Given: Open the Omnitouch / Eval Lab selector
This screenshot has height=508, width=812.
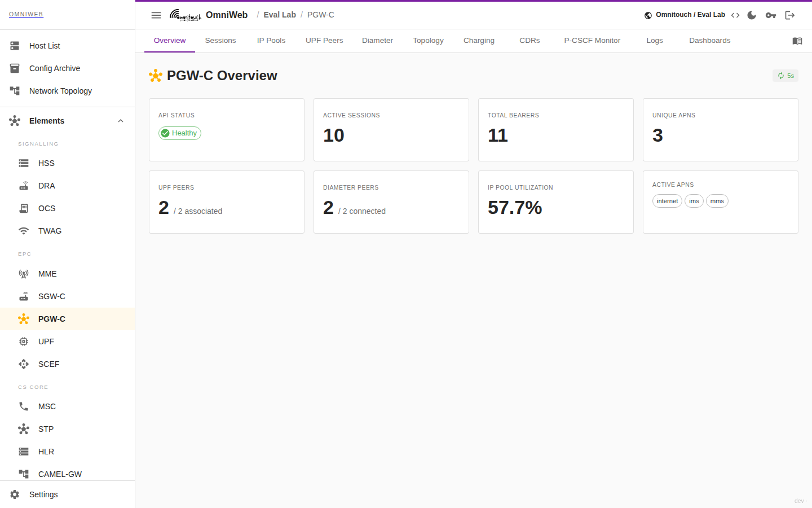Looking at the screenshot, I should pos(685,15).
